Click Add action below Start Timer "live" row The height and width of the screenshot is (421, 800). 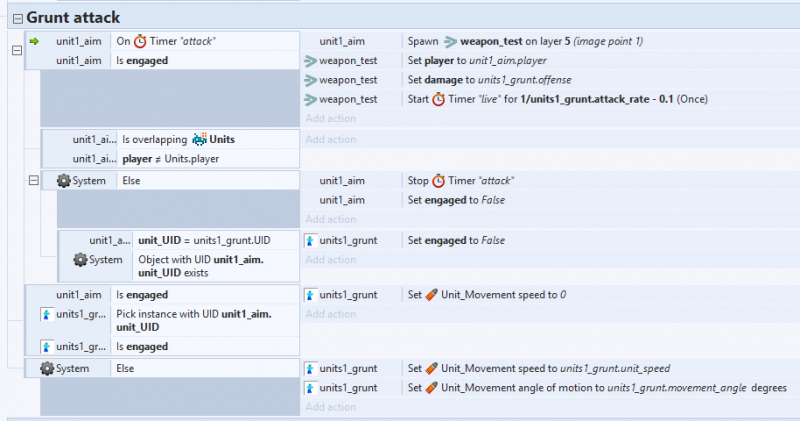pyautogui.click(x=331, y=118)
